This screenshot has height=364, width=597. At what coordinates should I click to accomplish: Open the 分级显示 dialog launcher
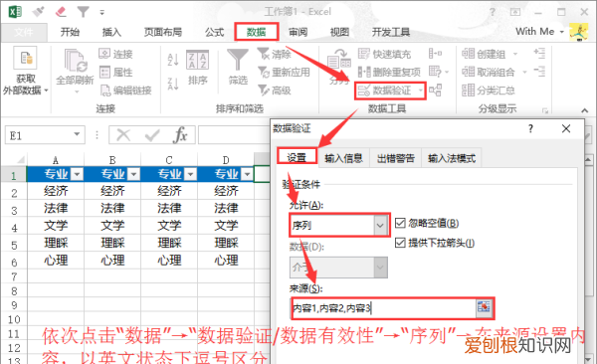545,110
